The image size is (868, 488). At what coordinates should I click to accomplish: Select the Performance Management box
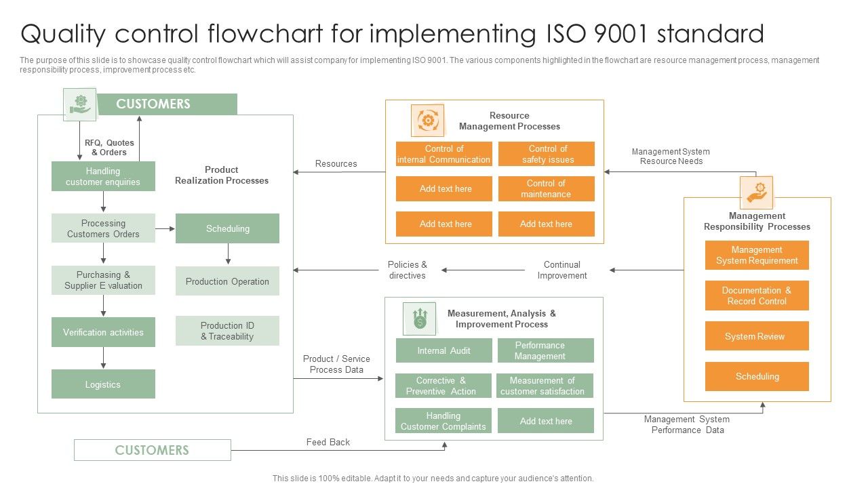pos(546,350)
